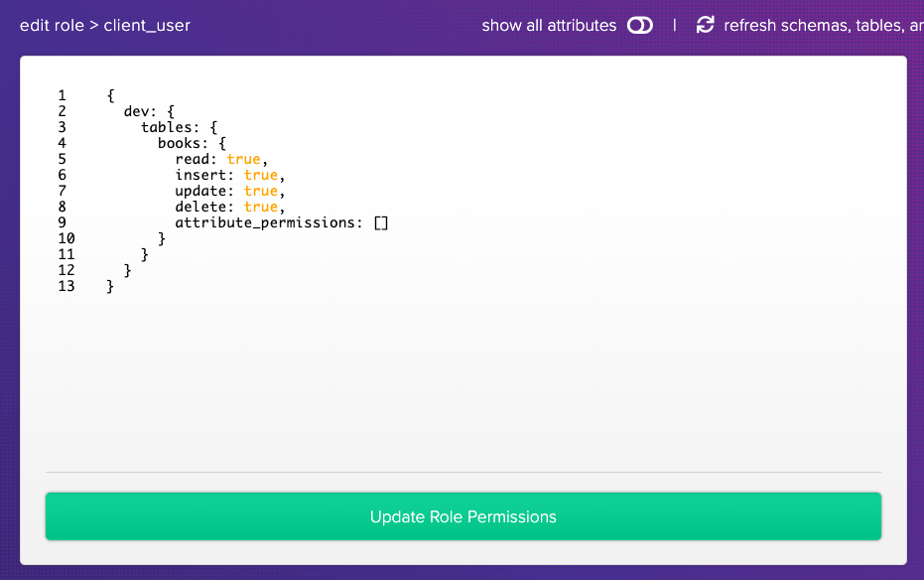Click the 'show all attributes' label text
The height and width of the screenshot is (580, 924).
pos(549,26)
